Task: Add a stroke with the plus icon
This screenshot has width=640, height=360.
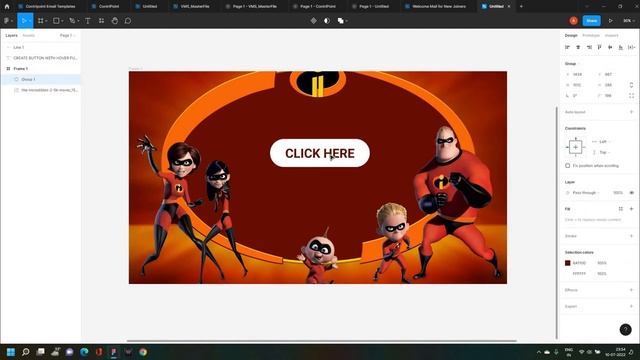Action: click(631, 236)
